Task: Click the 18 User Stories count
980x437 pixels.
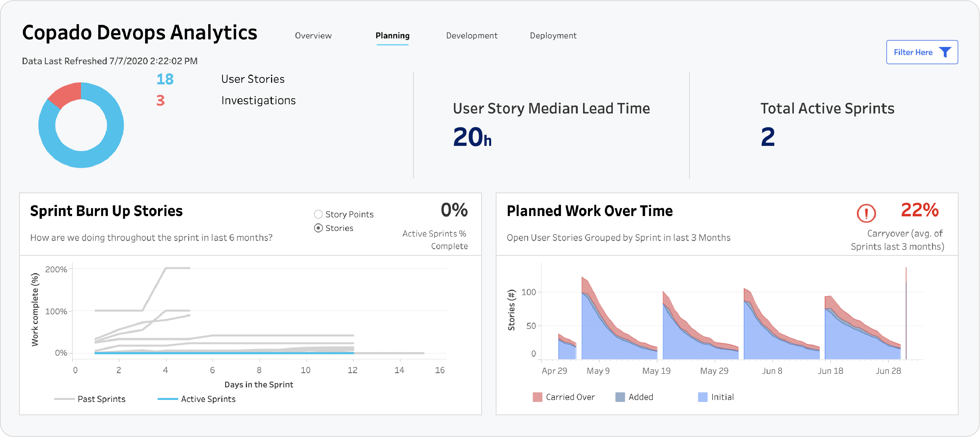Action: click(165, 79)
